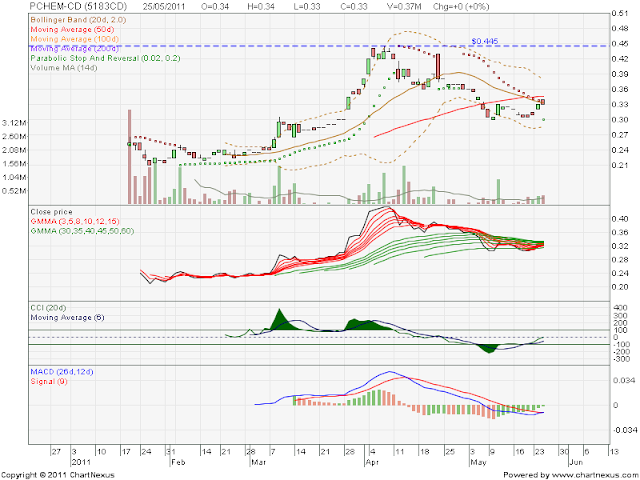Select the MACD (26d,12d) indicator label
Image resolution: width=640 pixels, height=480 pixels.
(x=62, y=372)
